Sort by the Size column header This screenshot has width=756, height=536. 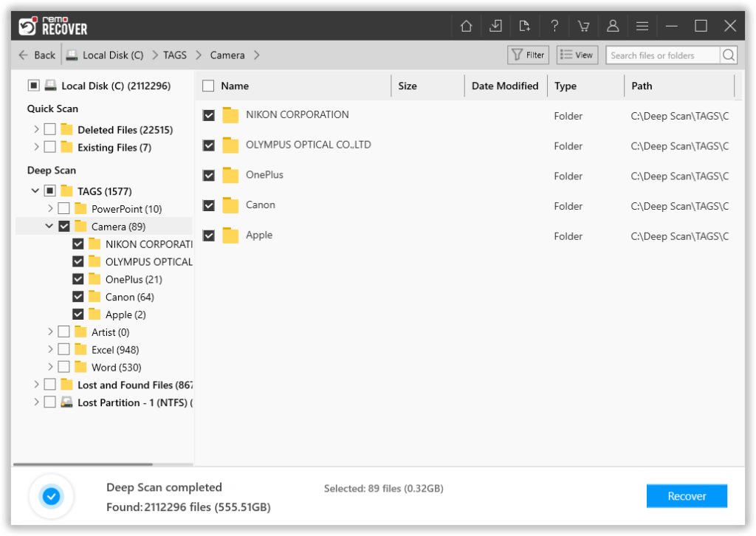pos(408,86)
